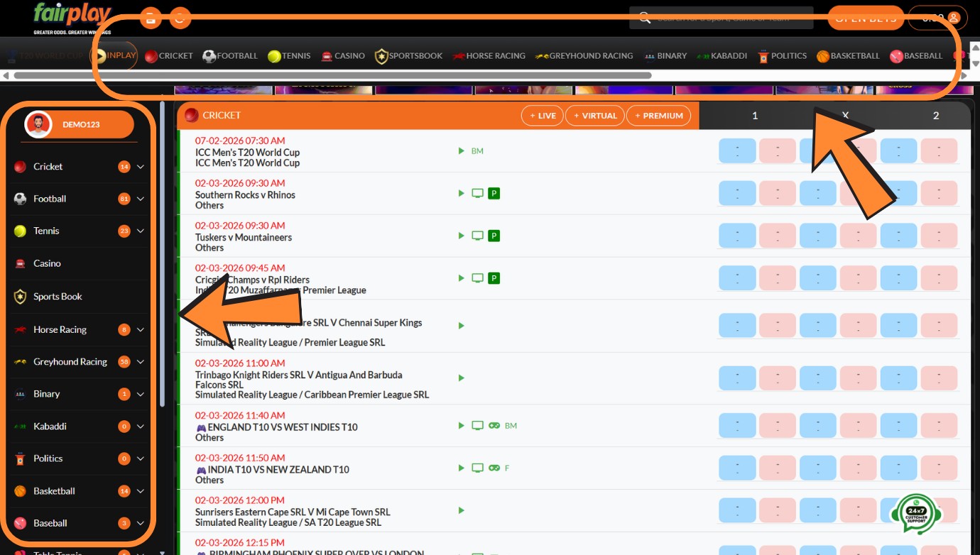Open live stream TV icon for Tuskers v Mountaineers
Image resolution: width=980 pixels, height=555 pixels.
click(x=477, y=235)
